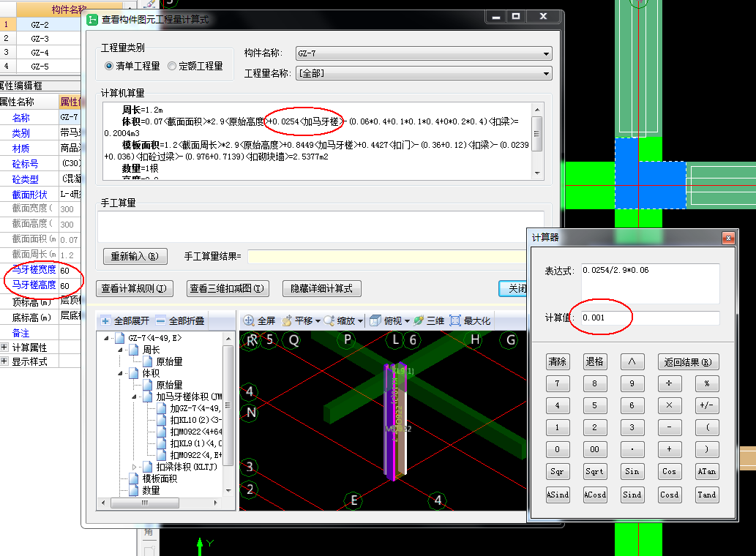Click 隐藏详细计算式 button
This screenshot has height=556, width=756.
tap(321, 288)
